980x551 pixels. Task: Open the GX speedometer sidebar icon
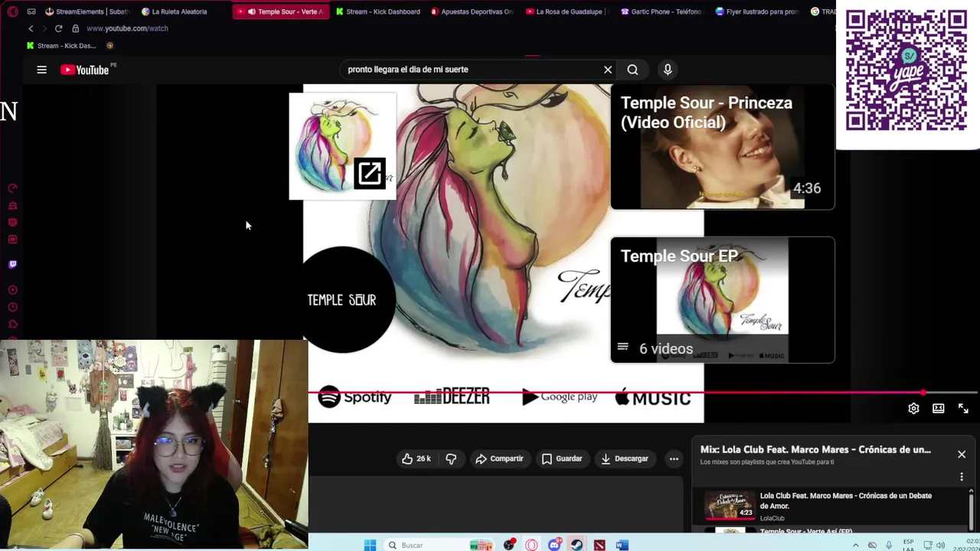(x=12, y=188)
